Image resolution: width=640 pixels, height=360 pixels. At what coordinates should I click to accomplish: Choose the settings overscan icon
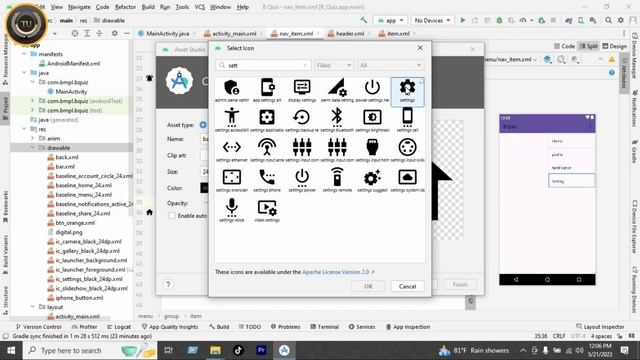click(x=231, y=180)
